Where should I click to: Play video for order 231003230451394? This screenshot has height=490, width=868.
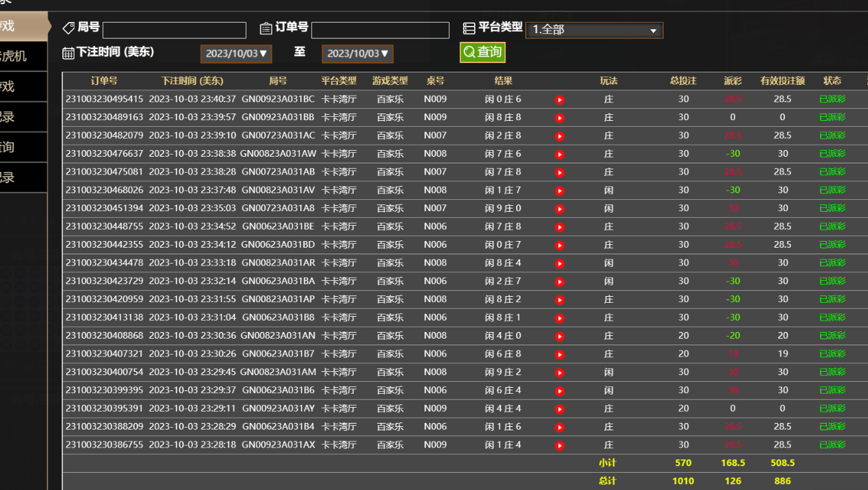pyautogui.click(x=560, y=209)
